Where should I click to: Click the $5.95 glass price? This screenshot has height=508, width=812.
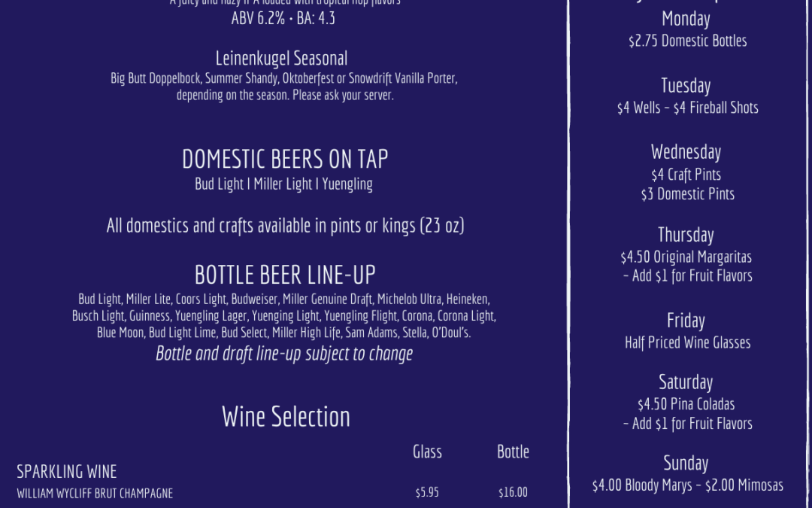pos(427,492)
